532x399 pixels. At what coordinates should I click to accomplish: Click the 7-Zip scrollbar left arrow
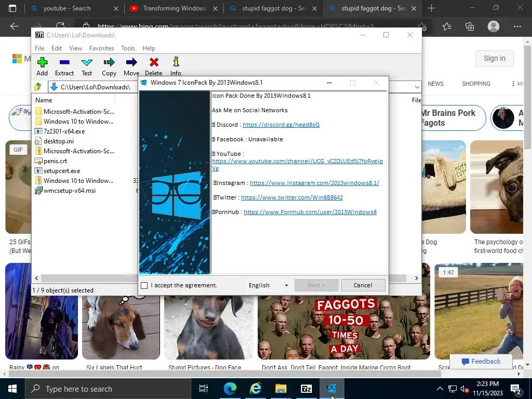coord(37,278)
